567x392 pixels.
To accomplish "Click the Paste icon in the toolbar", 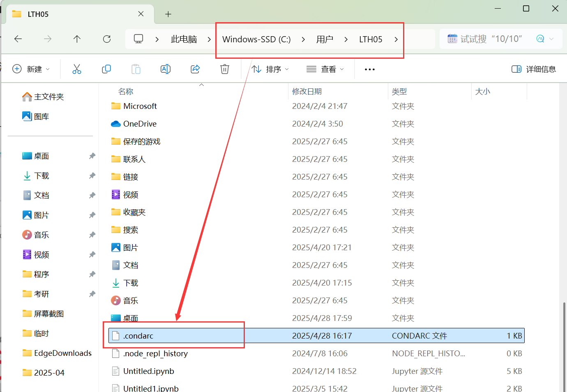I will (136, 69).
